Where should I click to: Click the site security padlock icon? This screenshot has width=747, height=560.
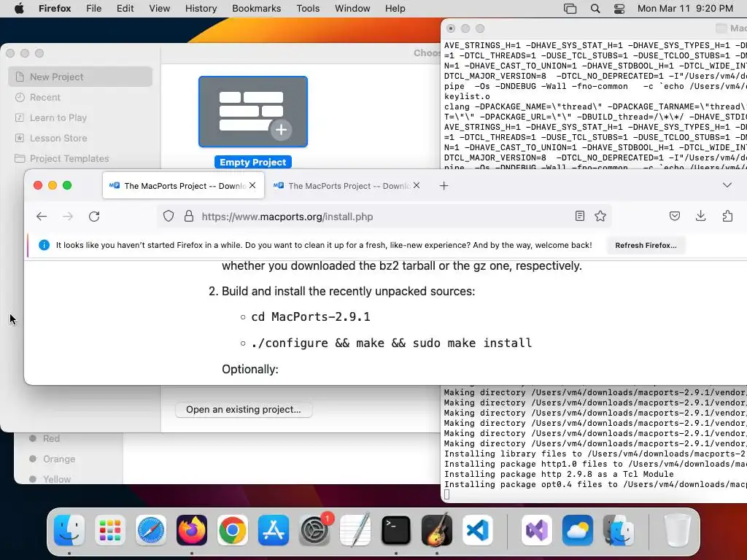click(189, 216)
